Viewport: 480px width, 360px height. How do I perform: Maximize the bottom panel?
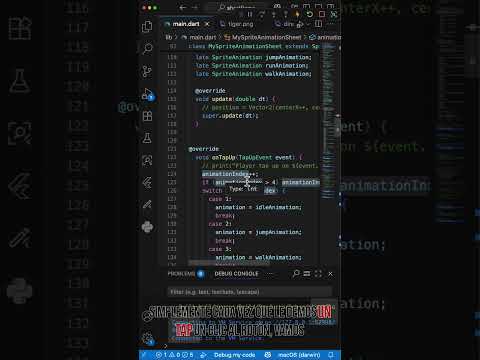click(x=318, y=274)
